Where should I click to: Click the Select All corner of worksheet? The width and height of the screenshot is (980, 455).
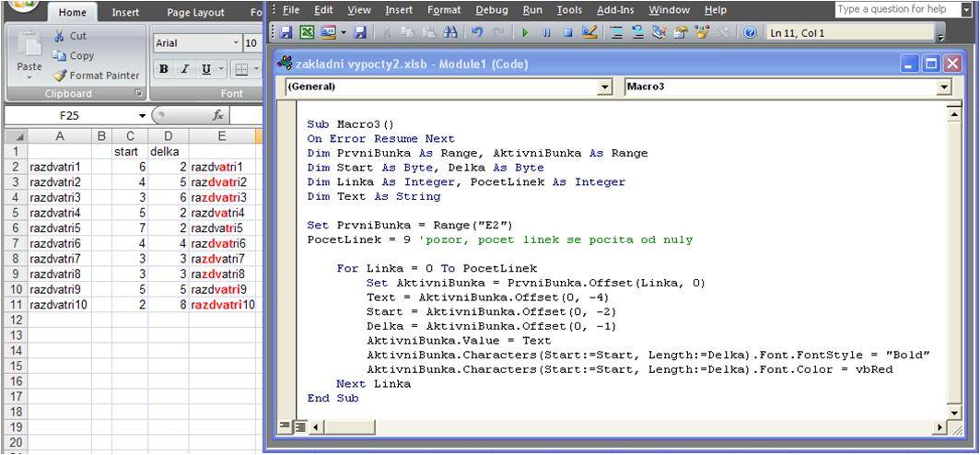pos(17,136)
